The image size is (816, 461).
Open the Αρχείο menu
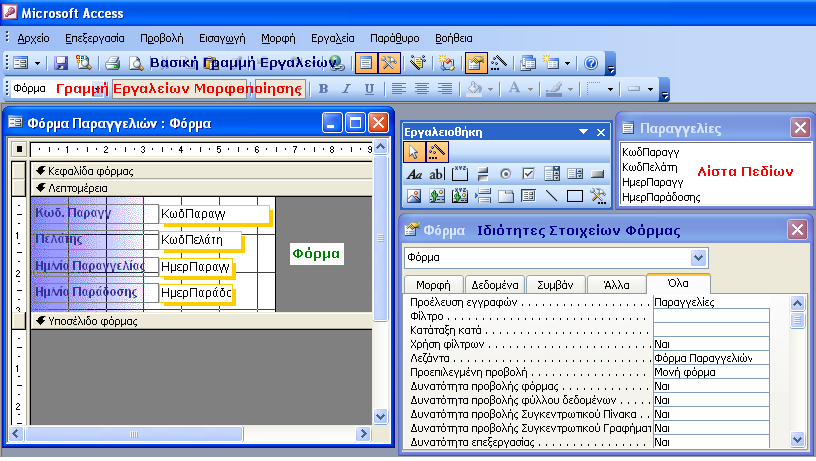33,39
